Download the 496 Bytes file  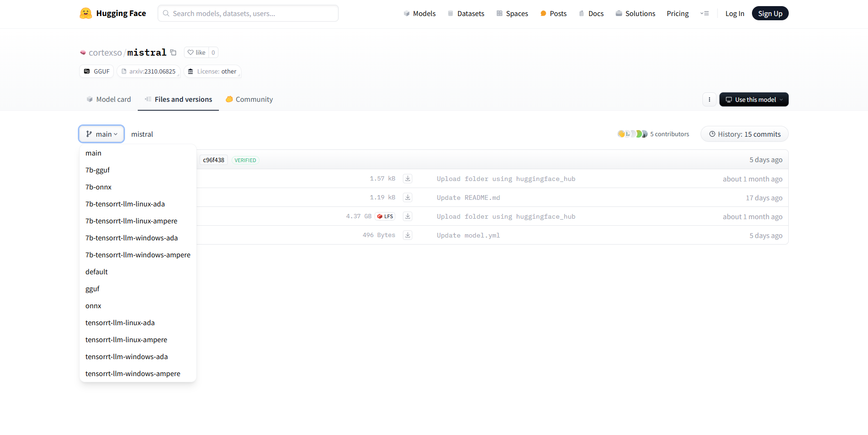(x=408, y=235)
